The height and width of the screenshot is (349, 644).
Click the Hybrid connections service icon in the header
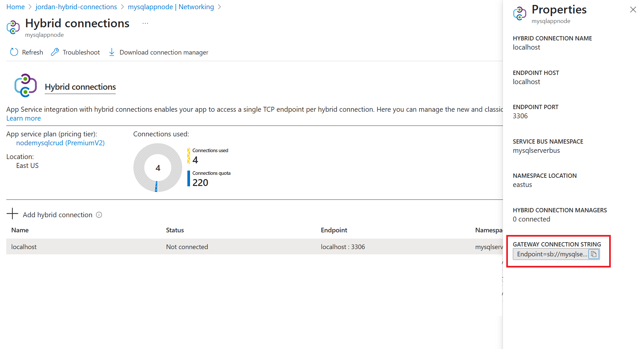click(x=13, y=27)
